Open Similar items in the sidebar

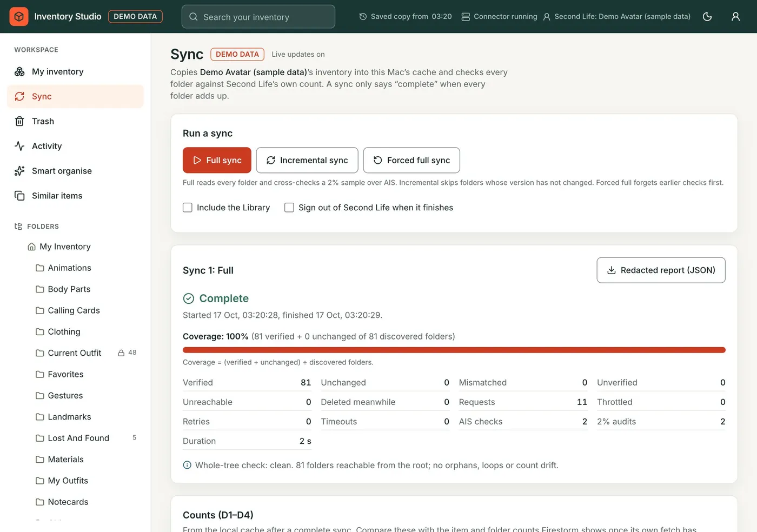75,196
